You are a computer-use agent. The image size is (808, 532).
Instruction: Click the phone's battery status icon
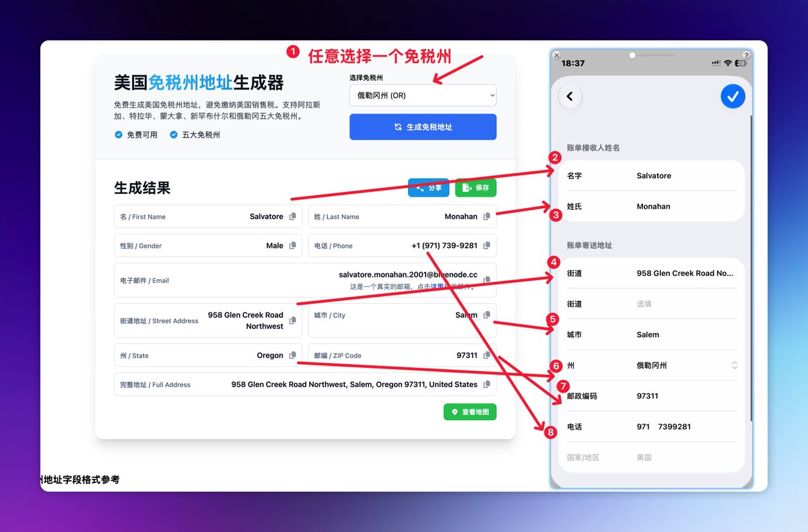coord(741,63)
